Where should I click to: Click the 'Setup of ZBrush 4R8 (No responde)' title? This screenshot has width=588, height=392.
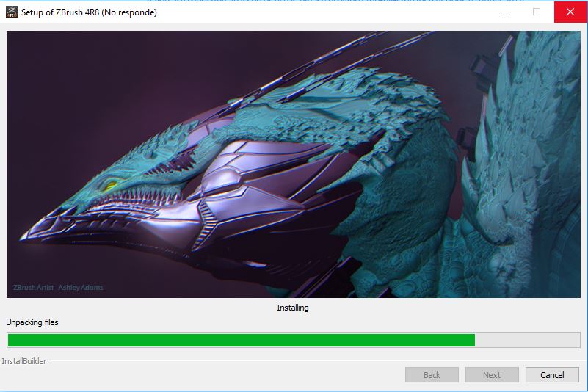coord(89,12)
